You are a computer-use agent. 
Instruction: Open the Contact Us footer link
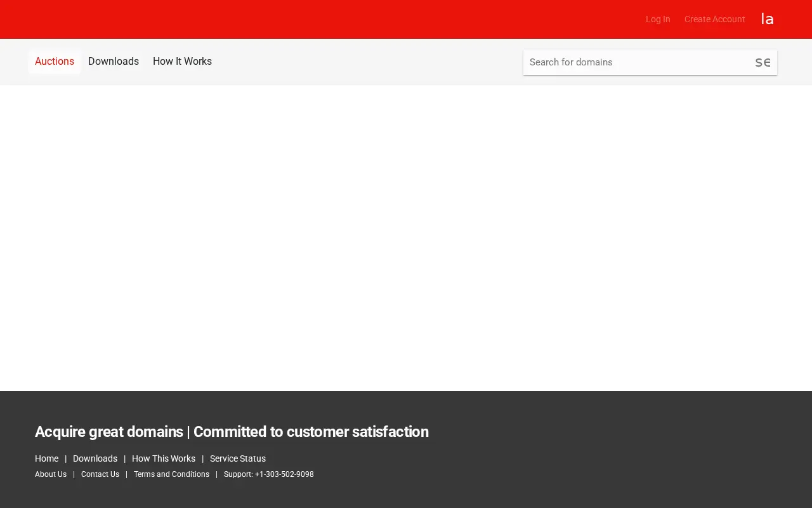coord(100,474)
